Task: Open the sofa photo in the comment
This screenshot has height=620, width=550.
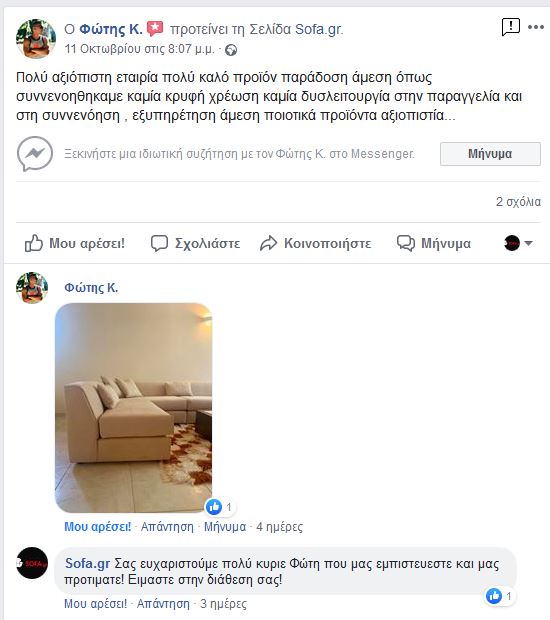Action: 134,408
